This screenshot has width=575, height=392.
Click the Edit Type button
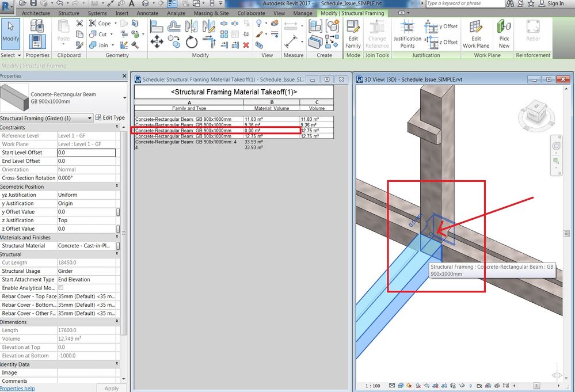110,117
